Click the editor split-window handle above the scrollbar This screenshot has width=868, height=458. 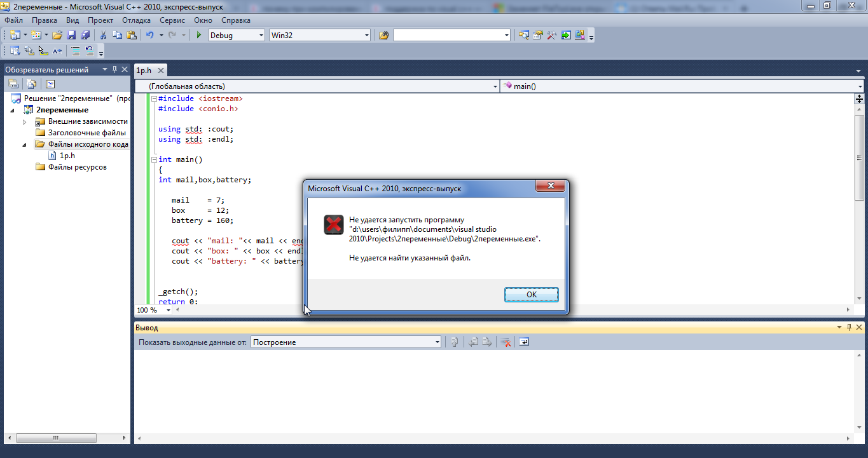coord(859,98)
